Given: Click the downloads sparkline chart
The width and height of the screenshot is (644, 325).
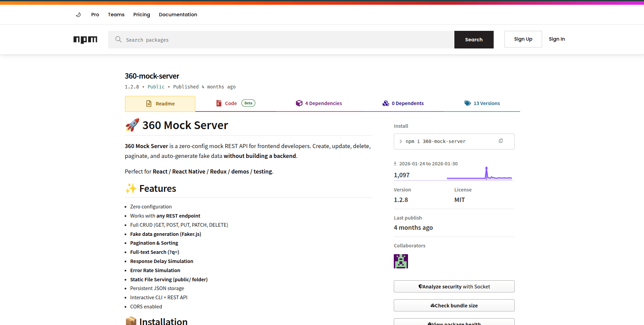Looking at the screenshot, I should coord(479,173).
